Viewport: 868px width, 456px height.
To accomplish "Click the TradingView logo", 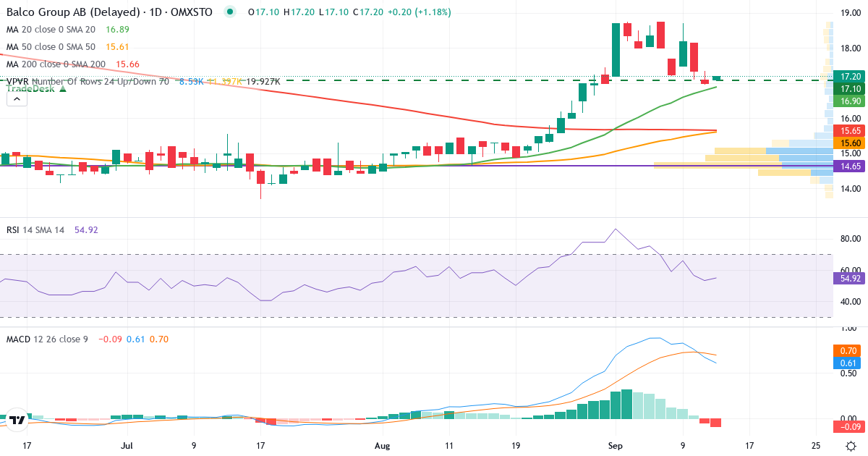I will click(17, 419).
